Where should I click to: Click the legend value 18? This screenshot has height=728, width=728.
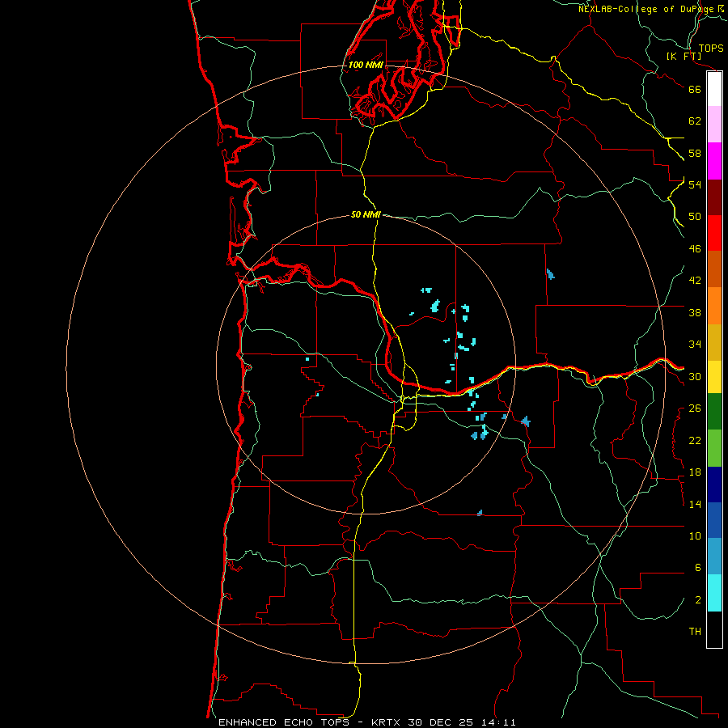click(x=695, y=472)
